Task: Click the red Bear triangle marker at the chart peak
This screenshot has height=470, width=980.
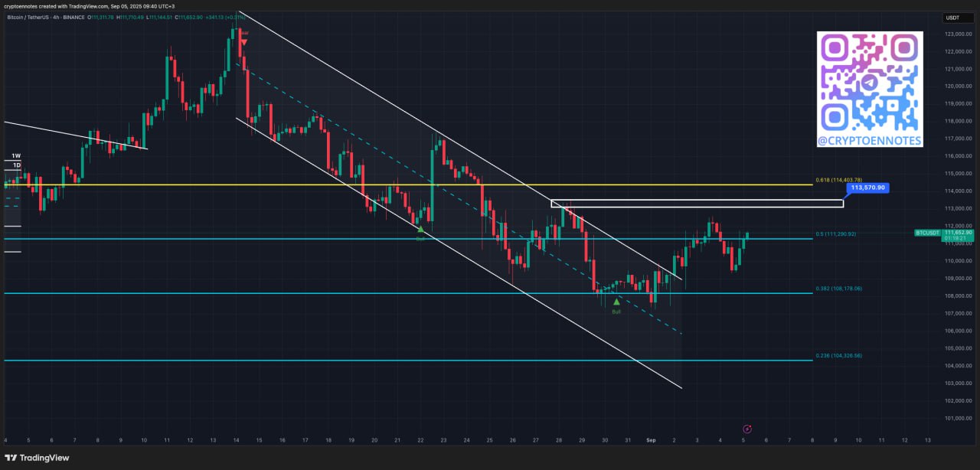Action: (243, 42)
